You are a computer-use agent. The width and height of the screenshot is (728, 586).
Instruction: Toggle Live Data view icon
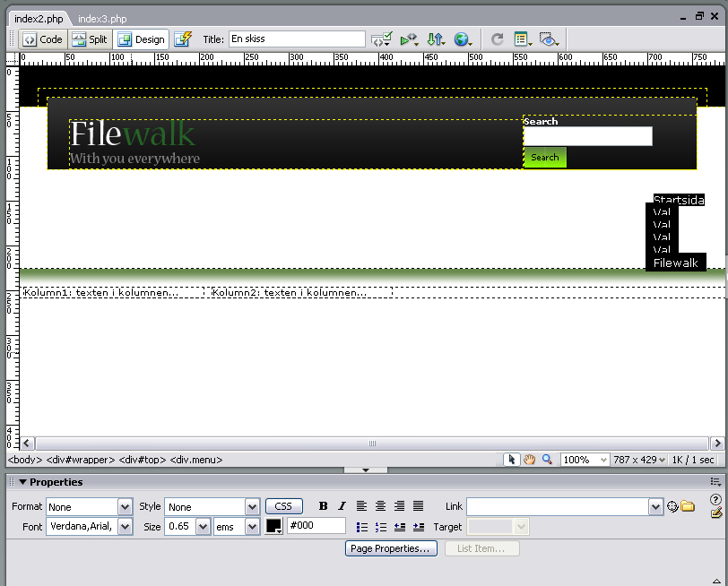pyautogui.click(x=183, y=39)
